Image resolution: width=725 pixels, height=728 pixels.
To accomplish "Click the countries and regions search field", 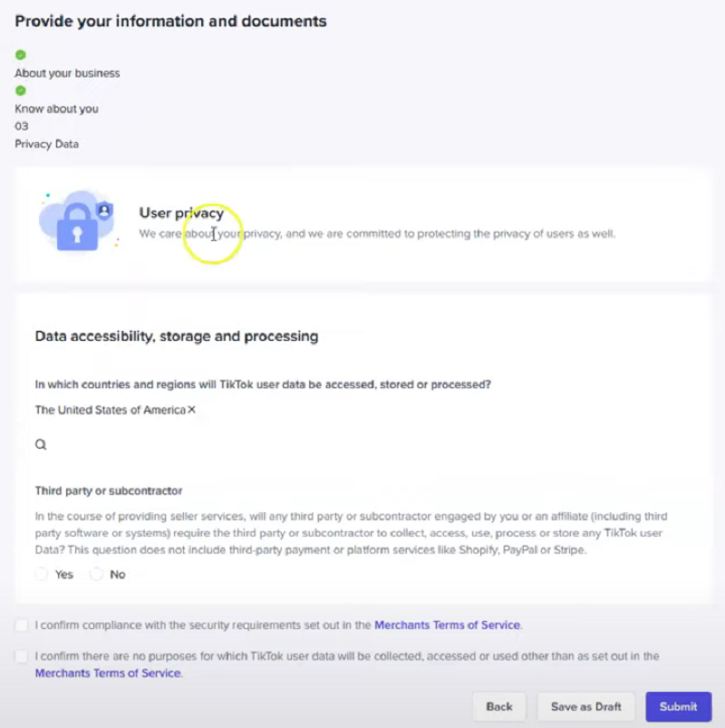I will [x=362, y=444].
